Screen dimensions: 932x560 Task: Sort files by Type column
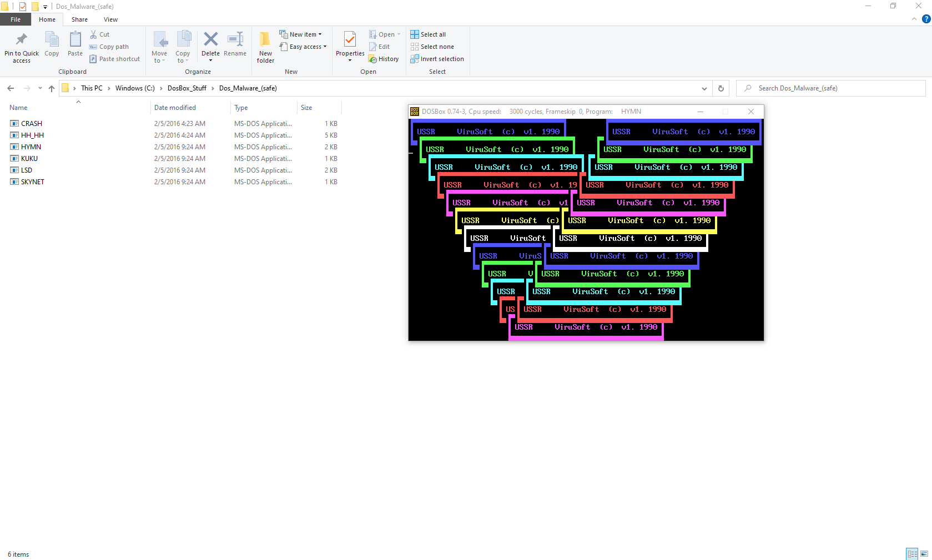(x=241, y=108)
